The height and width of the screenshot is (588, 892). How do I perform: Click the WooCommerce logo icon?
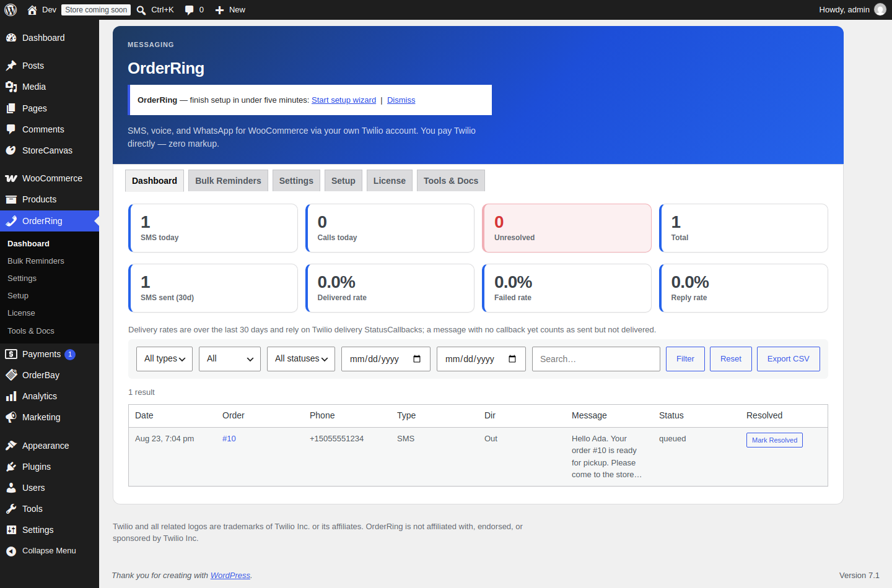click(x=11, y=178)
